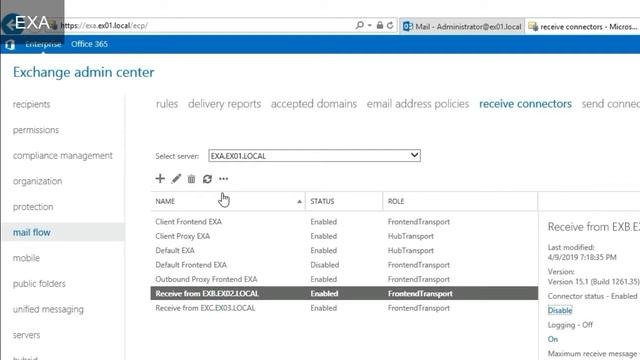This screenshot has width=640, height=360.
Task: Open the more options ellipsis menu
Action: click(x=223, y=179)
